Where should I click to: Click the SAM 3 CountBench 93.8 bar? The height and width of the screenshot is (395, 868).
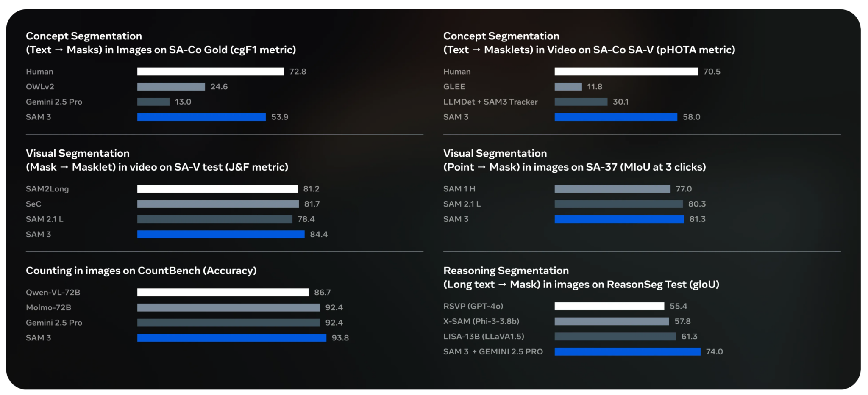(x=231, y=338)
